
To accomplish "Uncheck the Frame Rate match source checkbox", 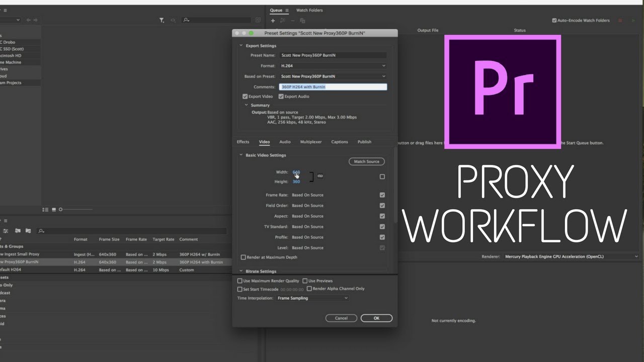I will [382, 195].
